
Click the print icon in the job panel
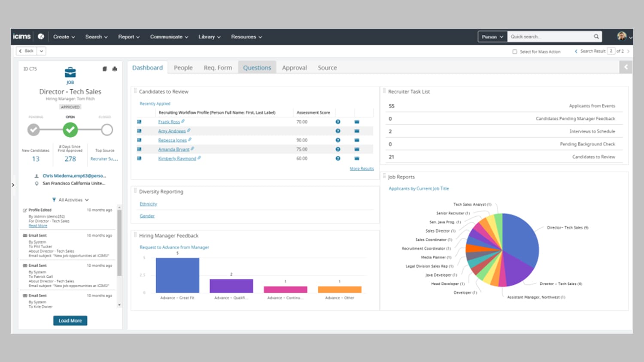pos(115,69)
